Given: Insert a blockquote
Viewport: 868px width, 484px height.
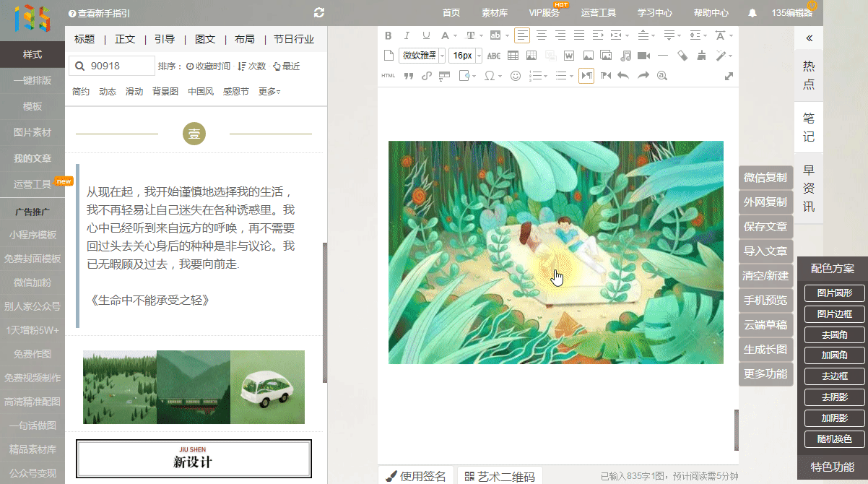Looking at the screenshot, I should coord(408,76).
